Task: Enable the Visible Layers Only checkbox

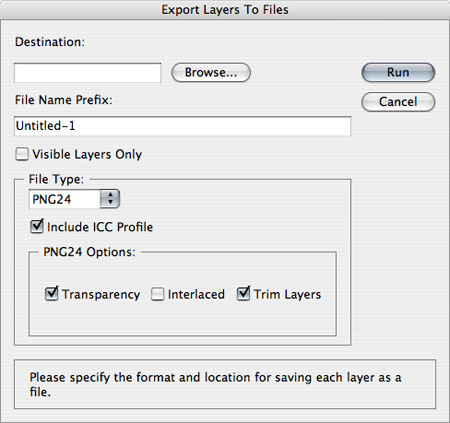Action: 22,154
